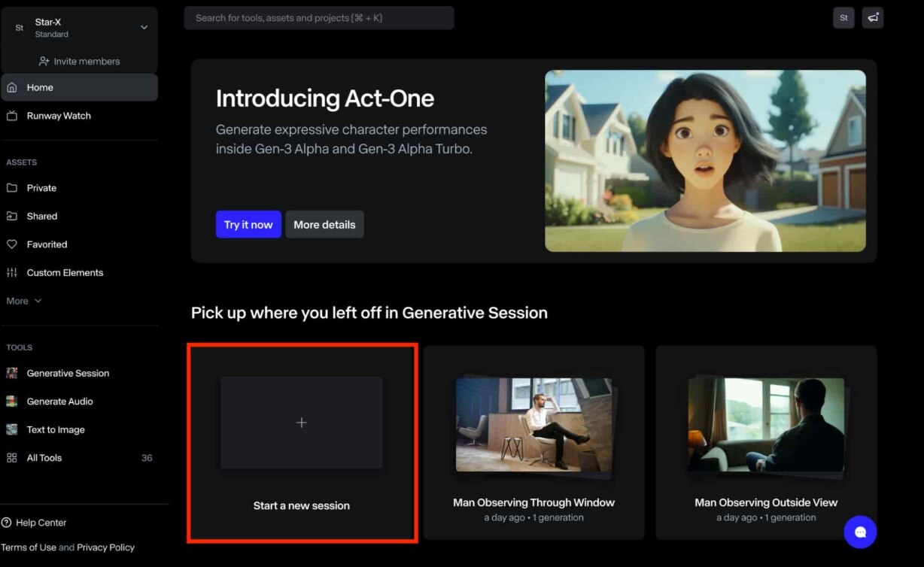
Task: Click the Introducing Act-One heading
Action: [x=325, y=99]
